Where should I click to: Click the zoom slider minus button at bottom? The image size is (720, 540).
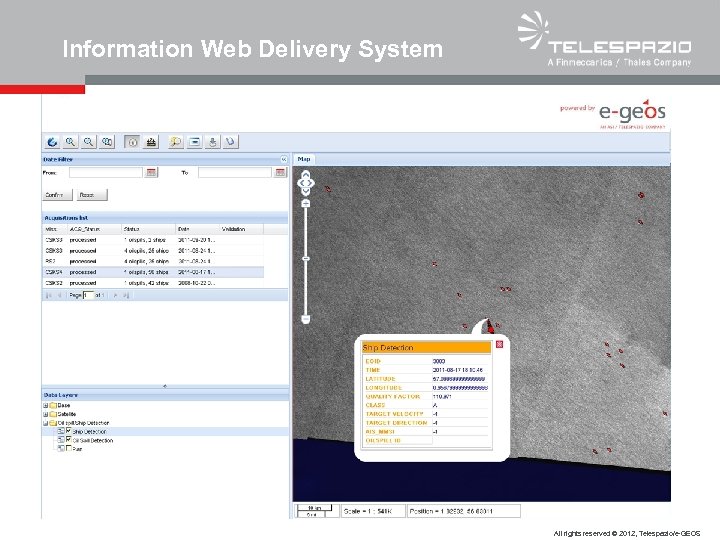click(306, 319)
